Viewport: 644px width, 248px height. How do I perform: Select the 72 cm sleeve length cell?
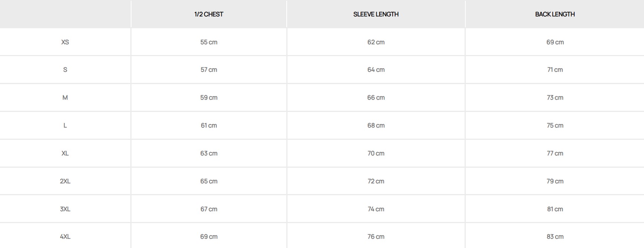tap(376, 181)
